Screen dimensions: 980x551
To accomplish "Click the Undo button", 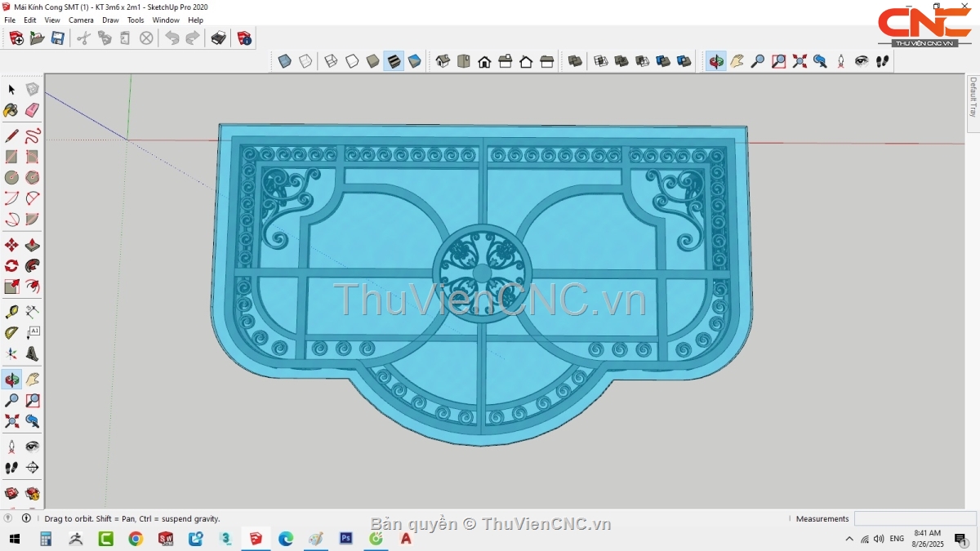I will 171,38.
